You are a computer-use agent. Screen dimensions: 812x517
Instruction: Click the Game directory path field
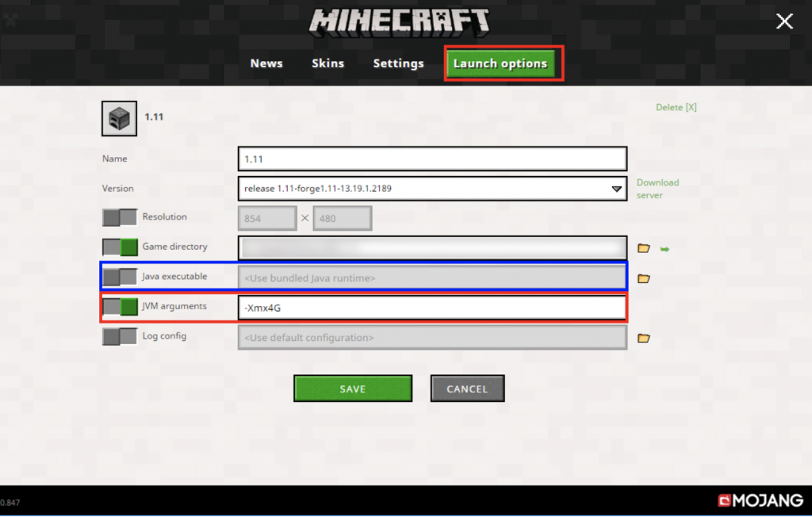tap(432, 248)
